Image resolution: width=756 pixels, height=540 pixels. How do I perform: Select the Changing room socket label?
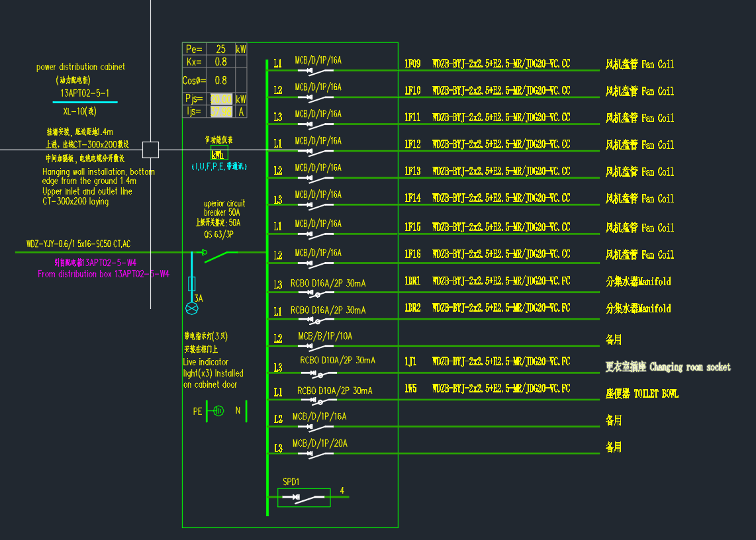[x=668, y=367]
